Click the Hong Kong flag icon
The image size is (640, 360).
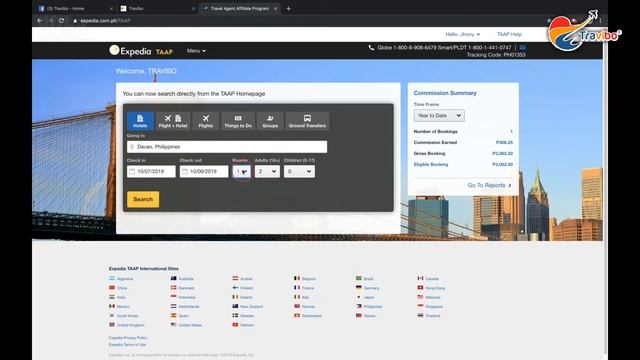(420, 288)
